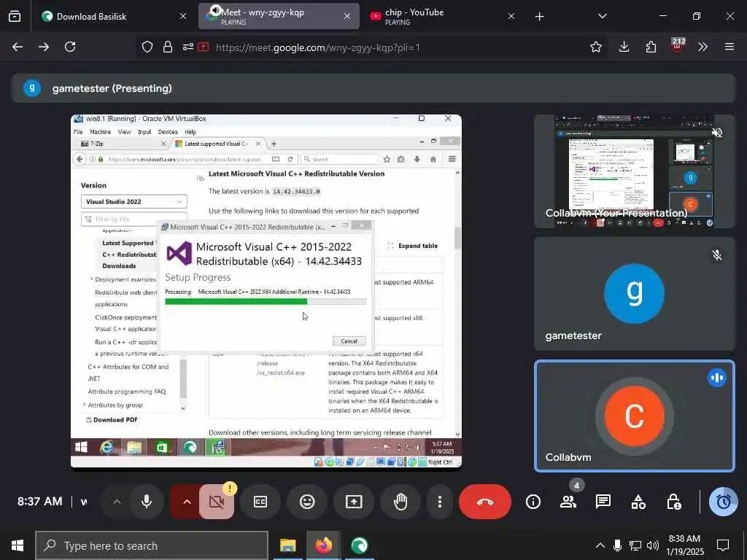
Task: Select the Collabvm Your Presentation tile
Action: pos(635,171)
